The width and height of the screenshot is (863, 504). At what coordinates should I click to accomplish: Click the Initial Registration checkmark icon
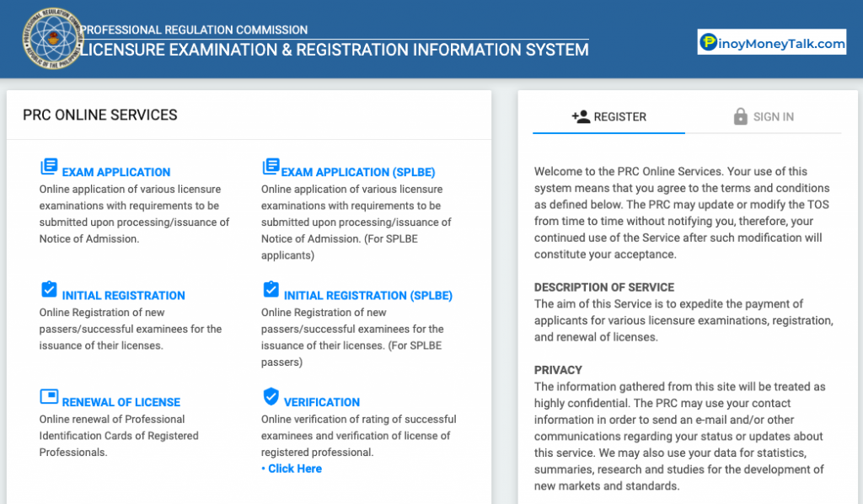tap(48, 289)
